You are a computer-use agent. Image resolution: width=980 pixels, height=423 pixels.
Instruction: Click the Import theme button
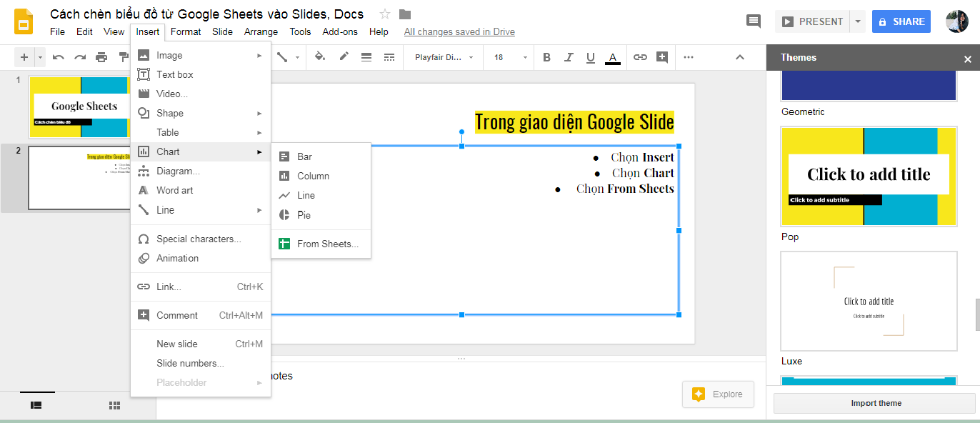tap(876, 403)
